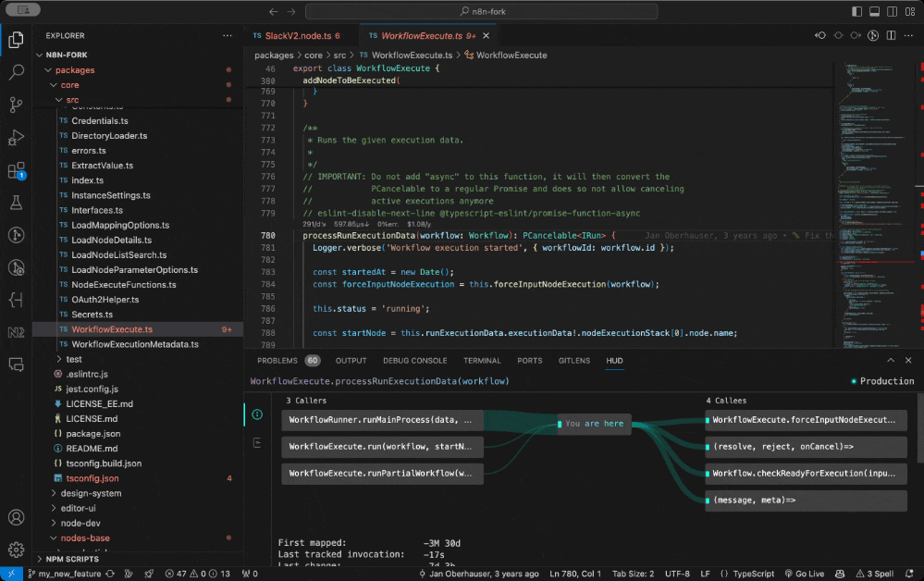Open the Testing flask icon view
924x581 pixels.
tap(16, 203)
